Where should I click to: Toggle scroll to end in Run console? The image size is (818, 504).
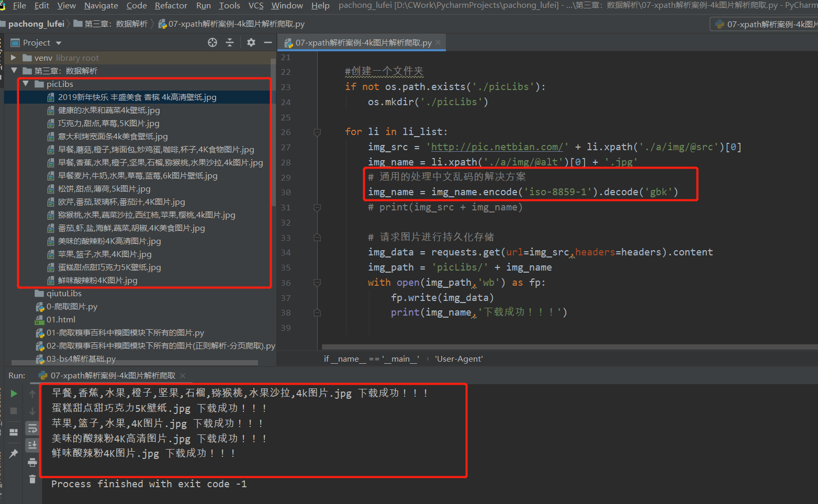coord(32,445)
